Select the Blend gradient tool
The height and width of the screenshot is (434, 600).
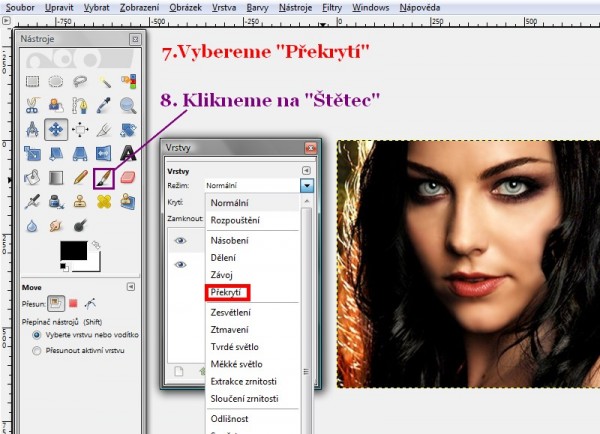[56, 178]
